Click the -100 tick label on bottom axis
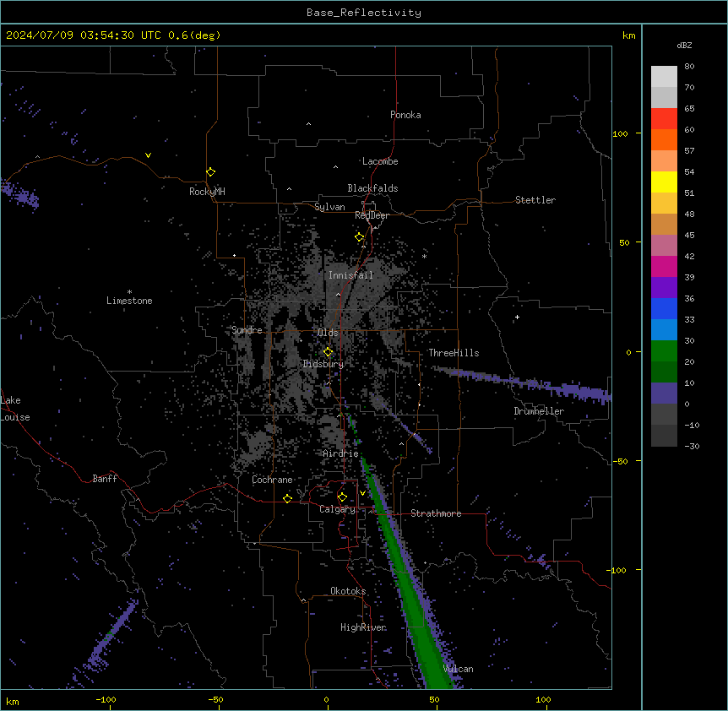 click(106, 699)
